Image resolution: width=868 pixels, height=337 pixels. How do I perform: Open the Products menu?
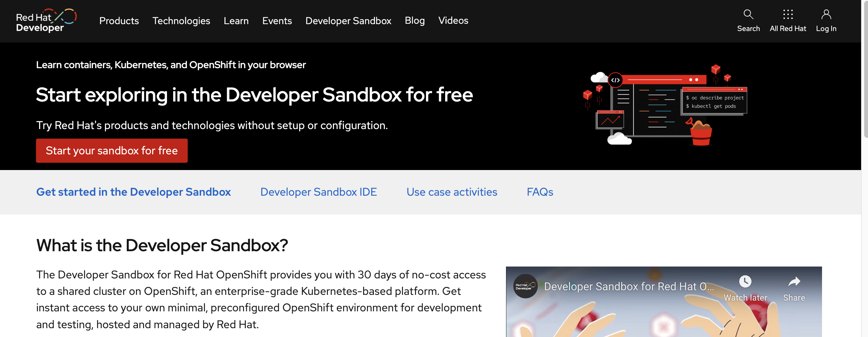(x=119, y=21)
